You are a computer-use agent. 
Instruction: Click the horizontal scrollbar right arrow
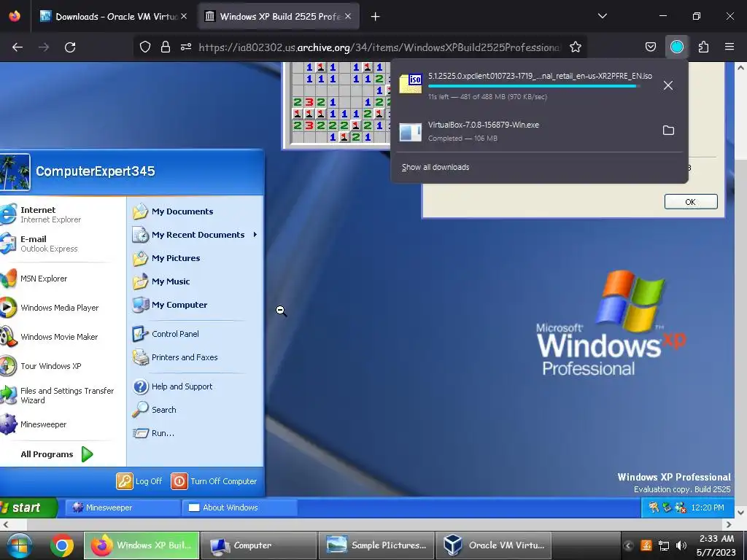[729, 525]
